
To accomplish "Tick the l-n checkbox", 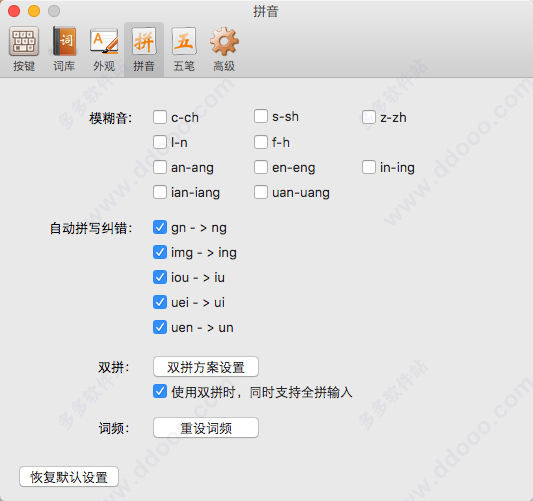I will click(x=160, y=142).
